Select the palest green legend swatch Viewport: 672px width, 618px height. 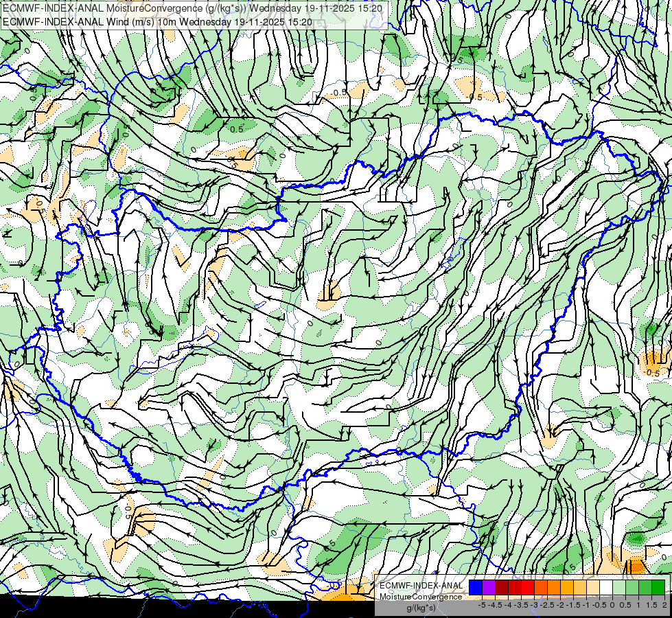619,587
